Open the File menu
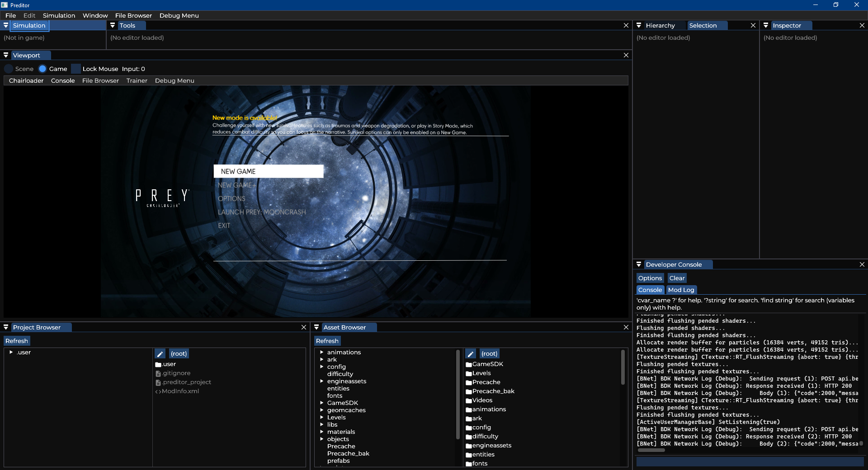Viewport: 868px width, 470px height. (10, 15)
